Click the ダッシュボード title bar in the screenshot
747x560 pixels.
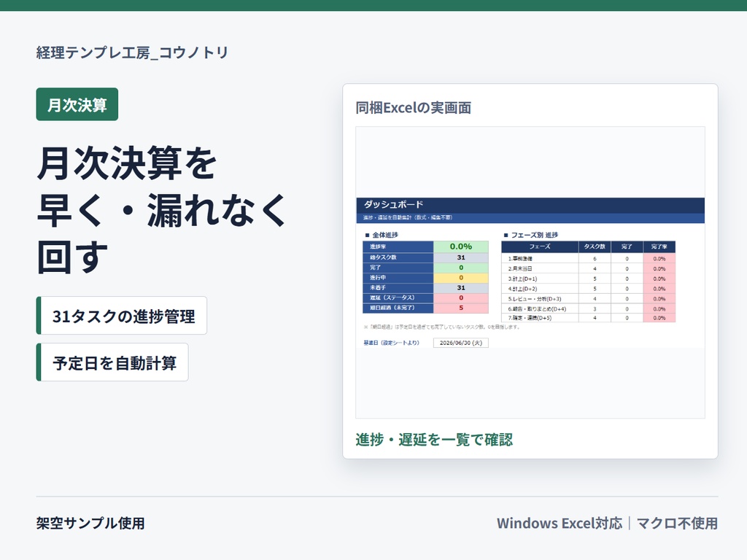coord(530,205)
